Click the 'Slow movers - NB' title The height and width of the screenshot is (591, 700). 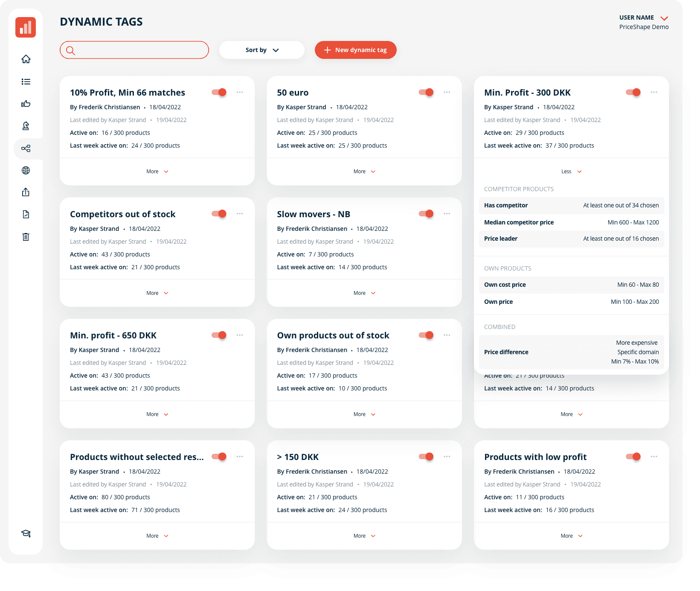click(x=314, y=214)
